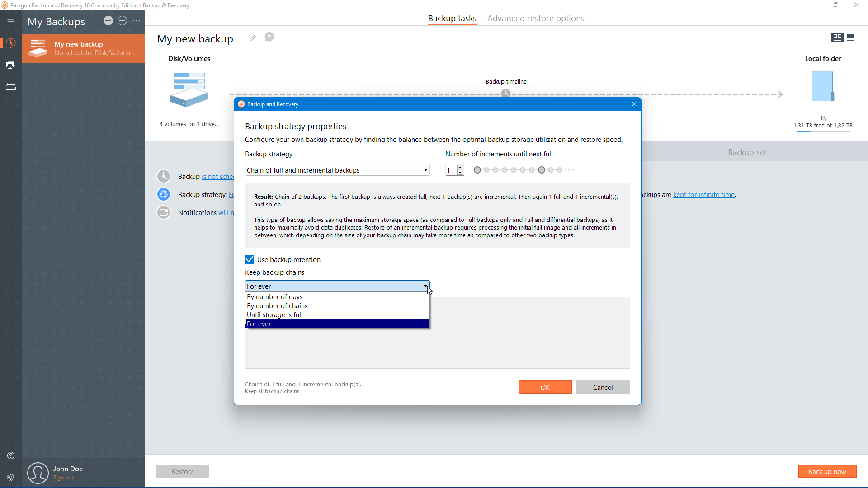Increase increments with spinner up arrow
The image size is (868, 488).
pos(460,168)
